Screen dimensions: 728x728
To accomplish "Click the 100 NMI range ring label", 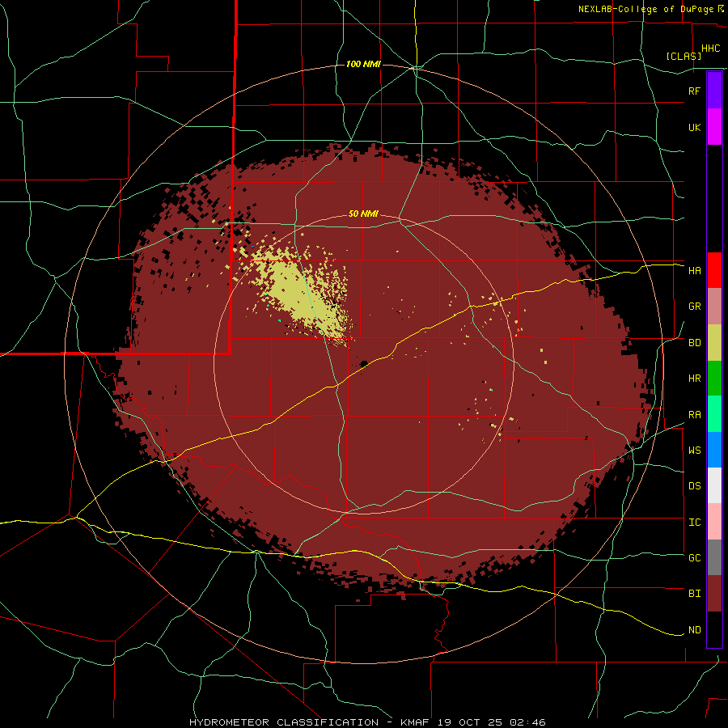I will [x=363, y=64].
